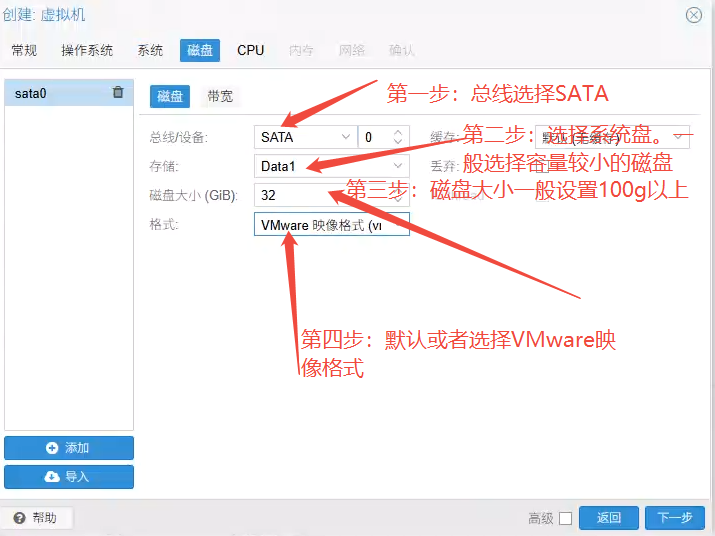Increase the device number with up arrow
This screenshot has width=715, height=536.
pyautogui.click(x=398, y=132)
